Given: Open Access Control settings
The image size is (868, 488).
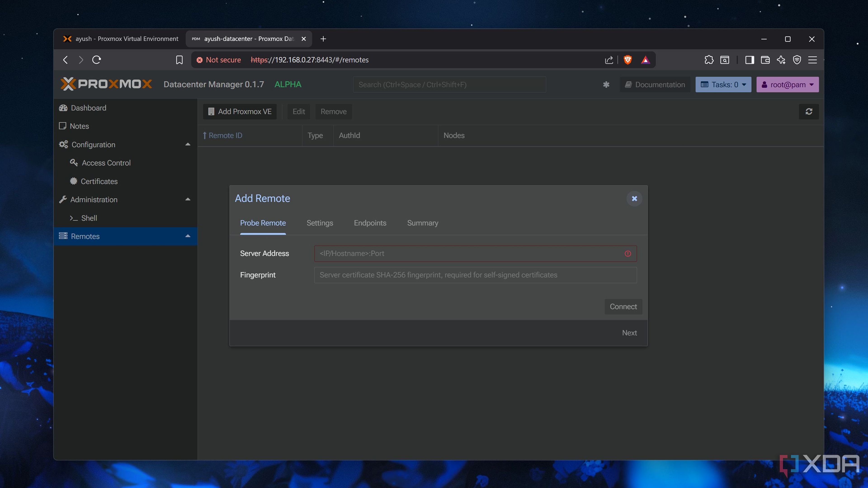Looking at the screenshot, I should click(125, 163).
